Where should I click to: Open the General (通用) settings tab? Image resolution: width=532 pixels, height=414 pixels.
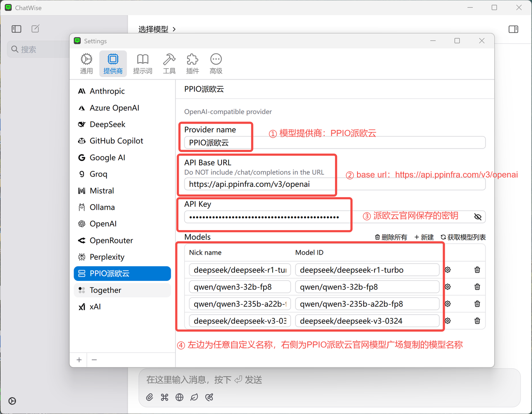point(86,64)
